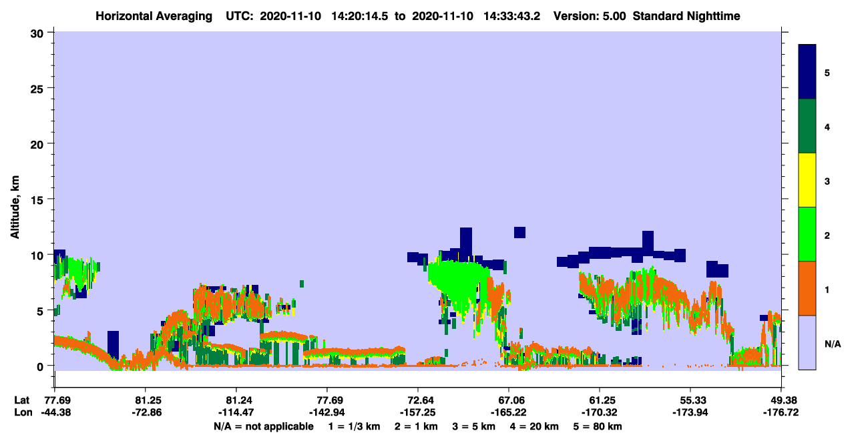868x445 pixels.
Task: Click the legend note 'N/A = not applicable'
Action: coord(263,426)
